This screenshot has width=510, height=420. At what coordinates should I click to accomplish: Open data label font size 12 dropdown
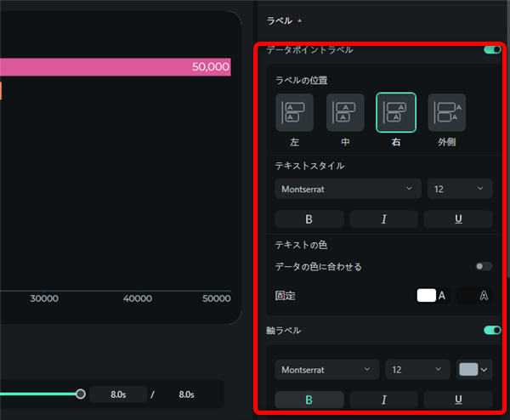point(459,189)
